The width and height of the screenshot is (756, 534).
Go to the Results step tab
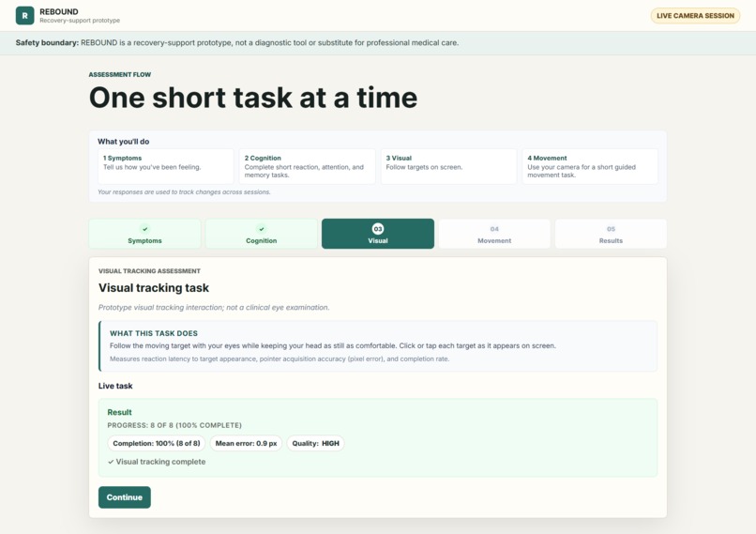click(x=611, y=234)
